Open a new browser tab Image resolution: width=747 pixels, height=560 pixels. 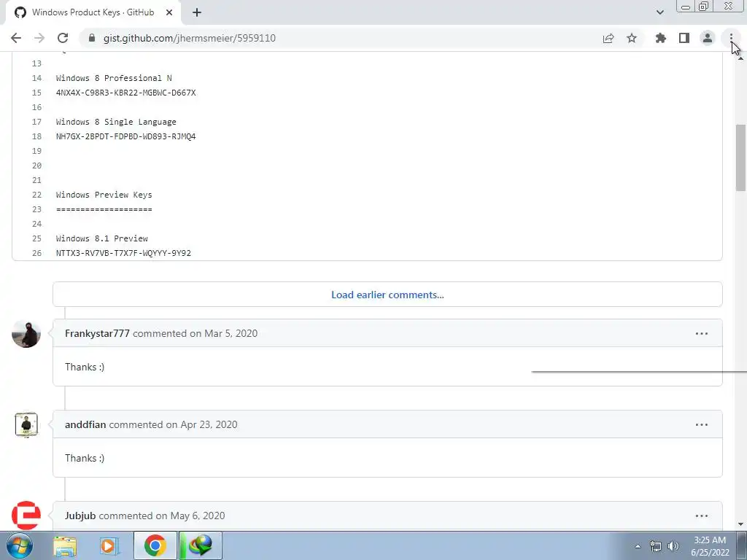pos(197,12)
